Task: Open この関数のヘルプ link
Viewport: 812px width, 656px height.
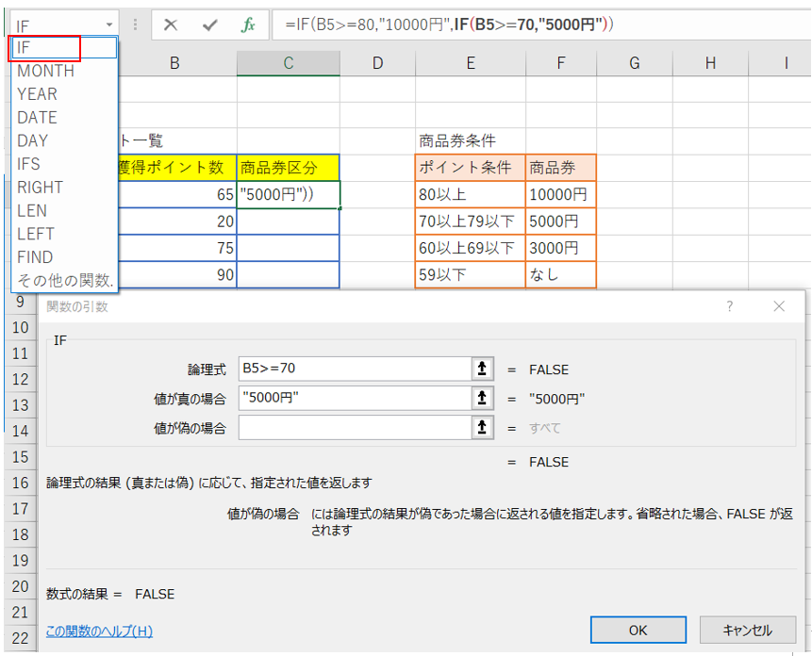Action: pos(99,631)
